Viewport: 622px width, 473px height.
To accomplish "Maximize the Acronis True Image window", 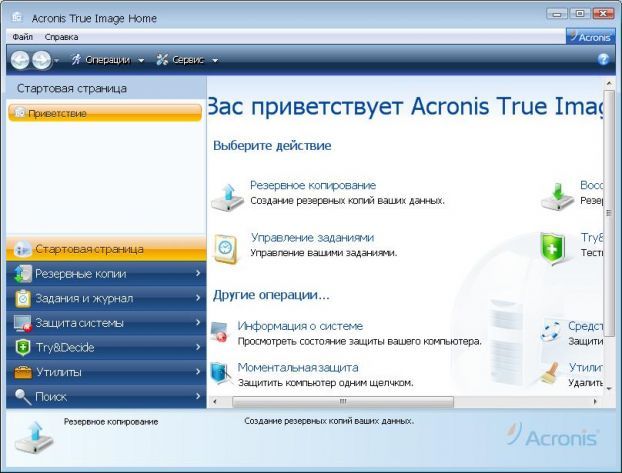I will (580, 14).
